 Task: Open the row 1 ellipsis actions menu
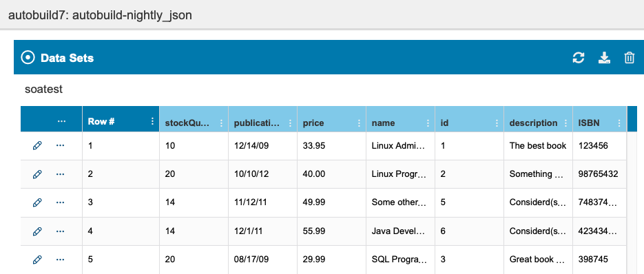click(61, 145)
